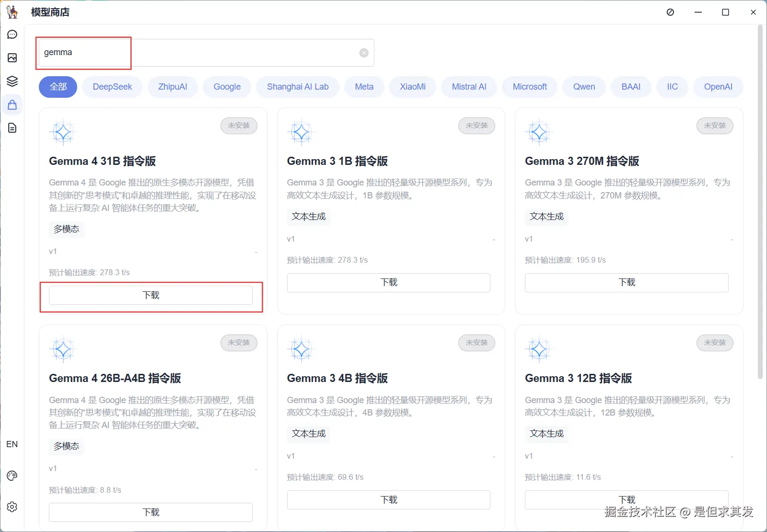Filter models by Google
The height and width of the screenshot is (532, 767).
[x=227, y=87]
